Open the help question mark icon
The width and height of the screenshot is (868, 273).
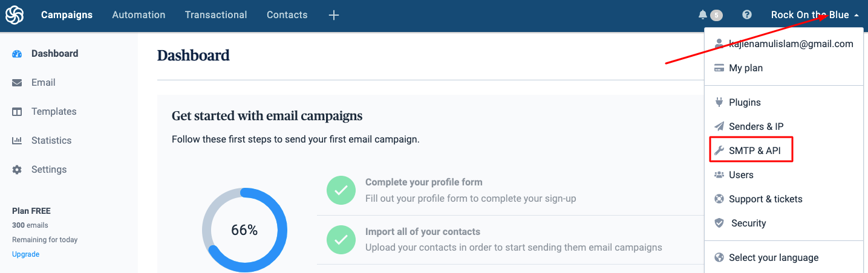coord(747,15)
